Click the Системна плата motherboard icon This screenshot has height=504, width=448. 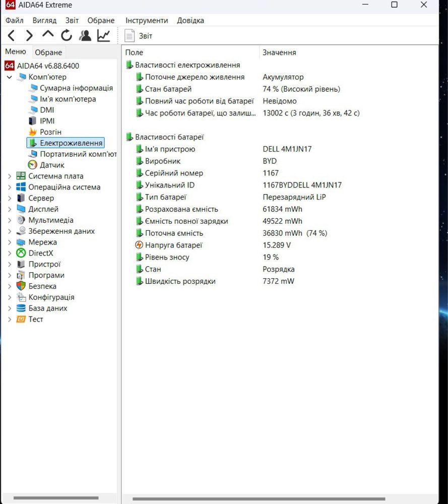pyautogui.click(x=21, y=176)
